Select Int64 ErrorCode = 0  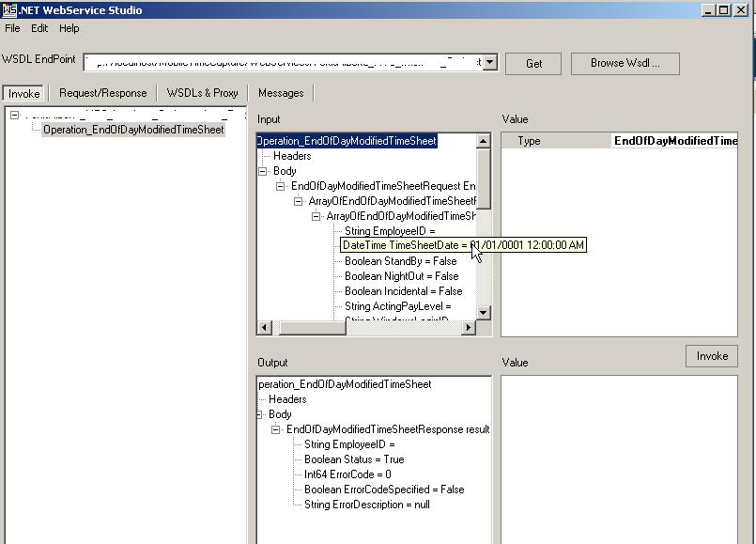tap(347, 474)
